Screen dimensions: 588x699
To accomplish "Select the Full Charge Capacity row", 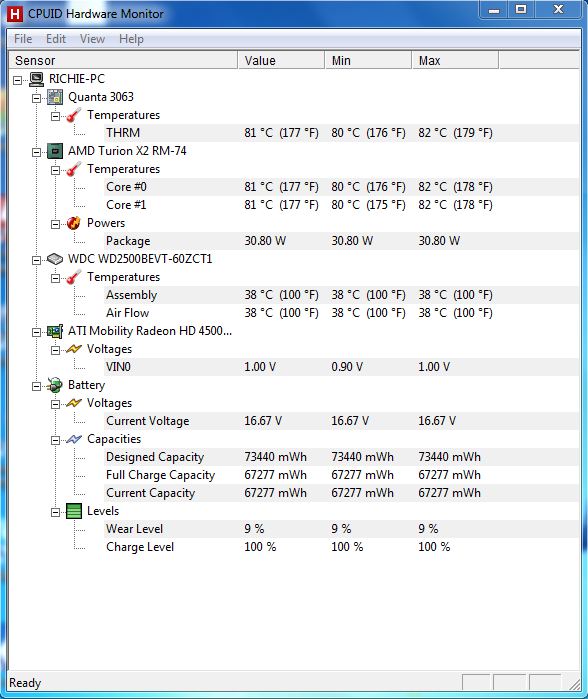I will point(341,475).
